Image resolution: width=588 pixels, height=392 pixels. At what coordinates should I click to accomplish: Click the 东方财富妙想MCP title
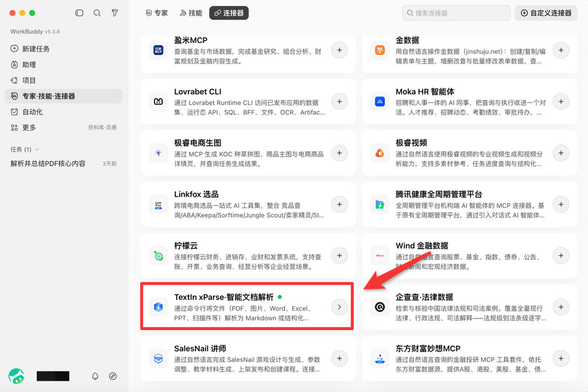click(428, 348)
